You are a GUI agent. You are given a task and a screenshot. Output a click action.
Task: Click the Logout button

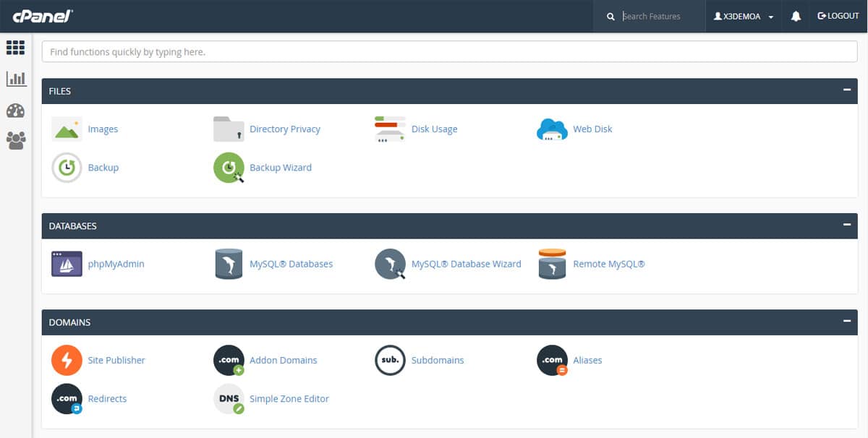click(838, 16)
